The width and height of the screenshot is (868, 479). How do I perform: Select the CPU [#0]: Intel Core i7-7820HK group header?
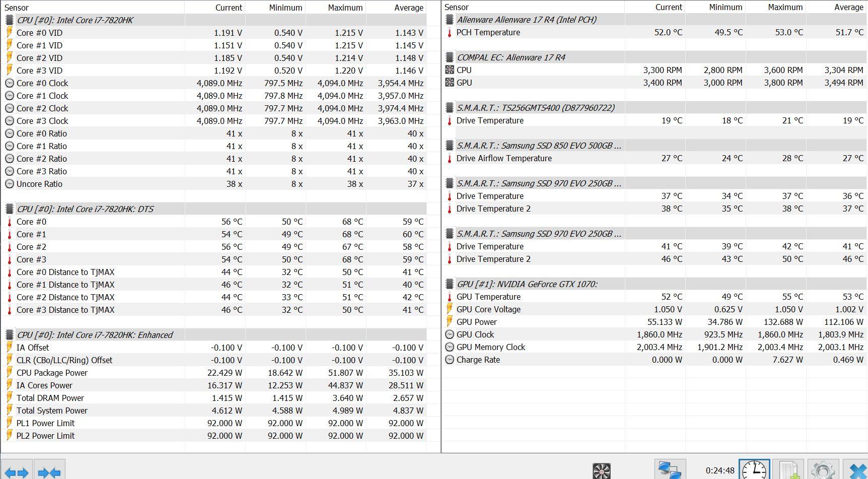click(214, 20)
